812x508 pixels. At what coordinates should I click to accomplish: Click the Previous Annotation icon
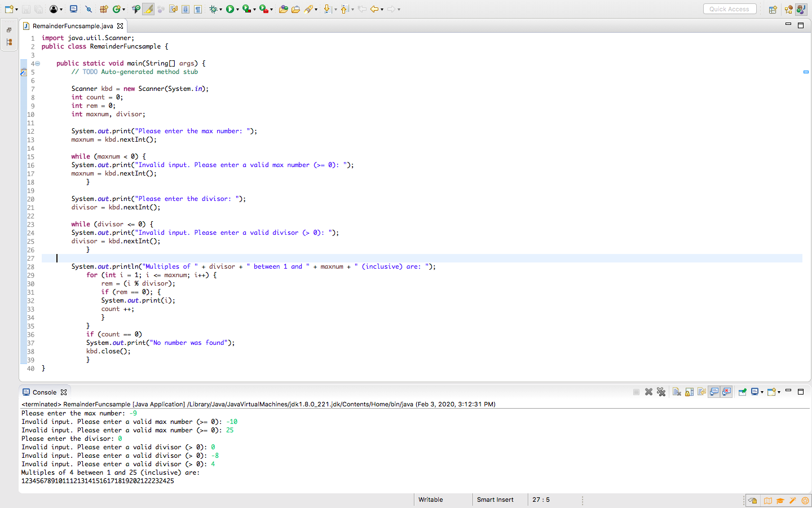tap(345, 9)
